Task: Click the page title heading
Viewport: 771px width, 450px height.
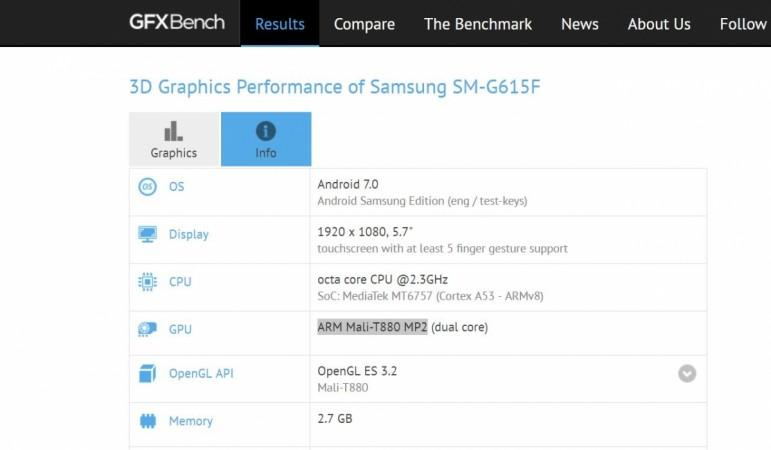Action: click(x=335, y=87)
